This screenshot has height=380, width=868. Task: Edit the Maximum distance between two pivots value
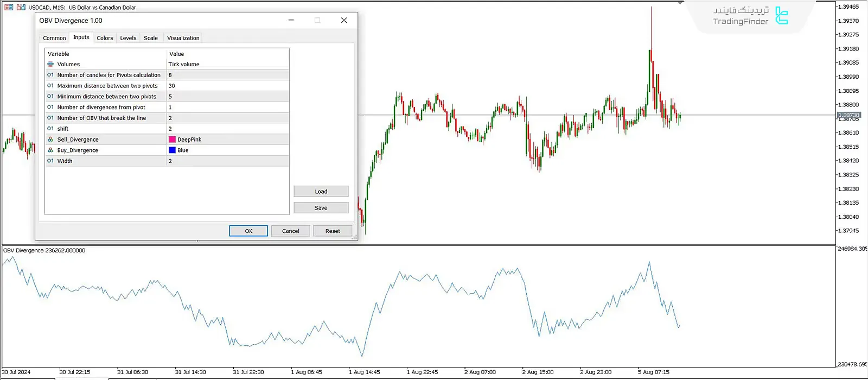(227, 86)
